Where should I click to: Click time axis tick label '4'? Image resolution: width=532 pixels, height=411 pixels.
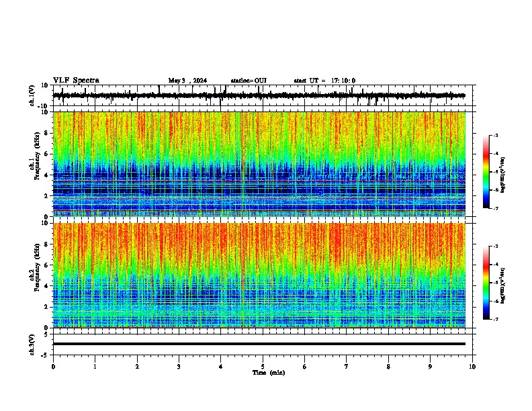pyautogui.click(x=221, y=367)
